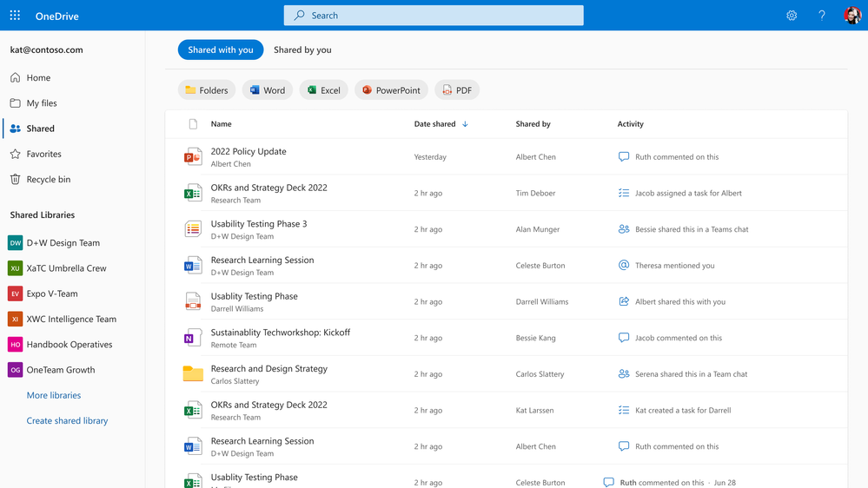868x488 pixels.
Task: Click the 'Theresa mentioned you' activity text
Action: pos(674,266)
